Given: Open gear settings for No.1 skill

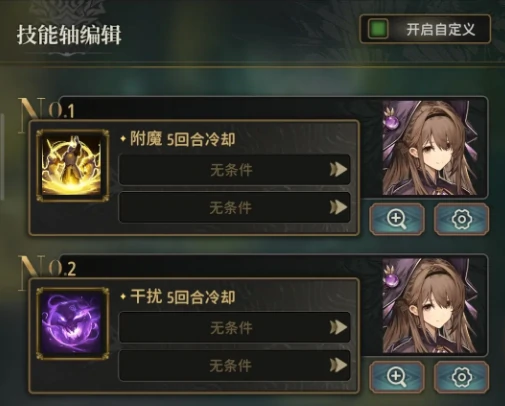Looking at the screenshot, I should 462,219.
